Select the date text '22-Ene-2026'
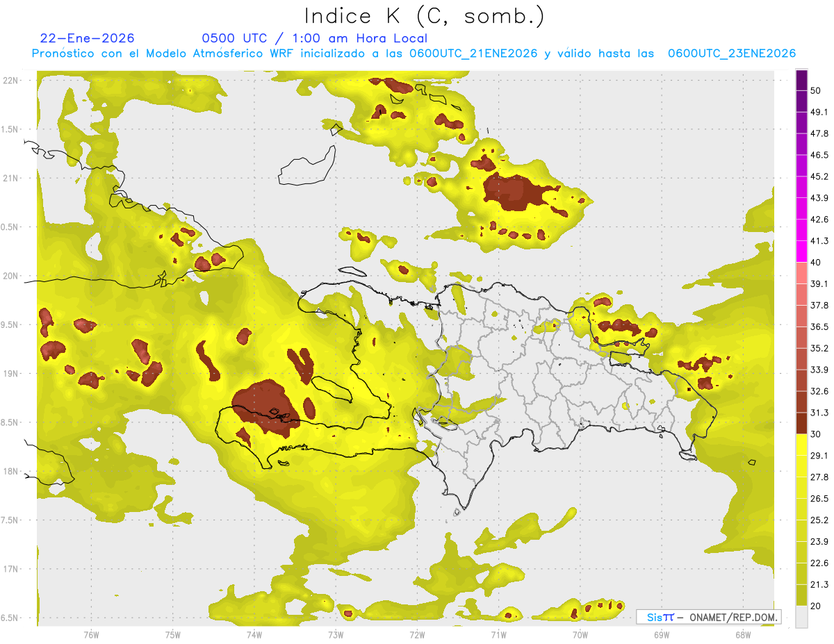The height and width of the screenshot is (644, 834). 88,38
